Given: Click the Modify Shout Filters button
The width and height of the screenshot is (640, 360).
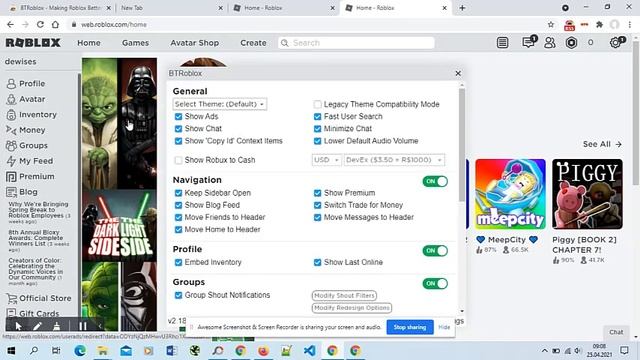Looking at the screenshot, I should pos(344,296).
